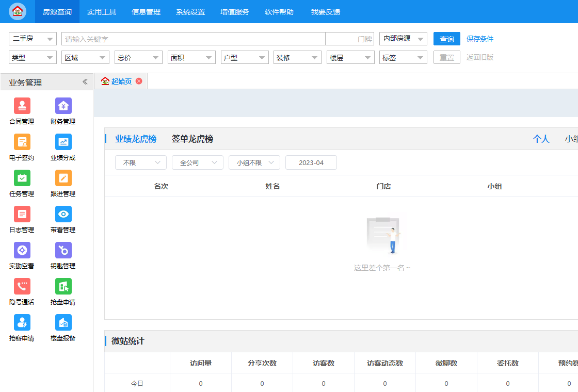Open the 2023-04 month picker field

pos(311,162)
